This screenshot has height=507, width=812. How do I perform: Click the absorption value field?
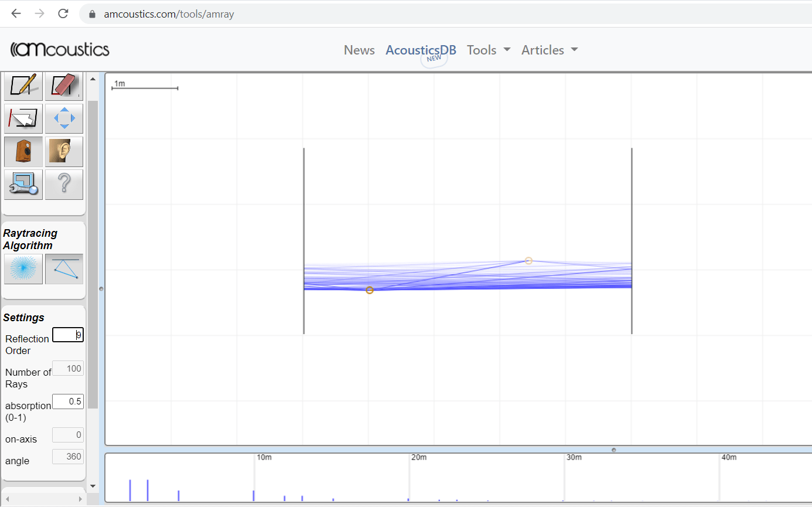[x=68, y=401]
